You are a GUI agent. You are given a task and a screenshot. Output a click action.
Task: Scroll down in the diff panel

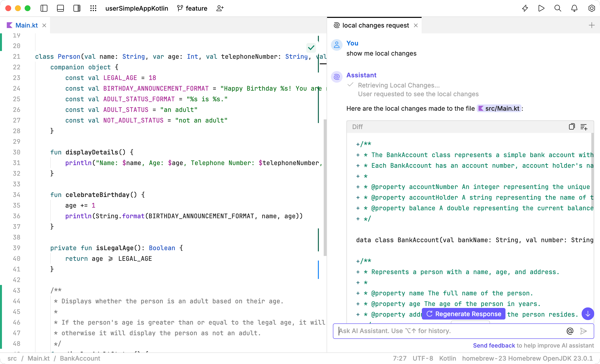pos(588,314)
